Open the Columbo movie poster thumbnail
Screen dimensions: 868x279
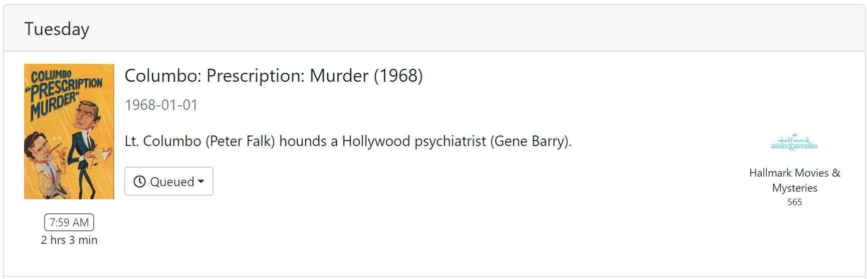[69, 131]
